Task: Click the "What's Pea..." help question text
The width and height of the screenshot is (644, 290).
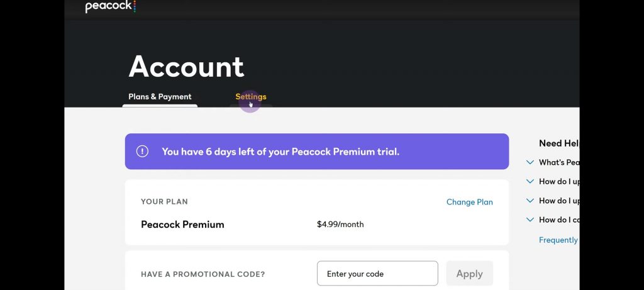Action: 559,162
